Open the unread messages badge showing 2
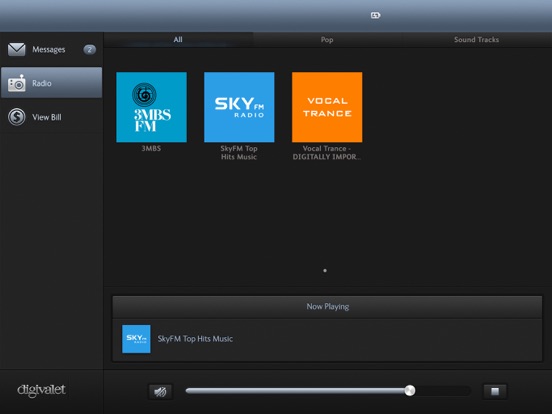 pos(89,50)
